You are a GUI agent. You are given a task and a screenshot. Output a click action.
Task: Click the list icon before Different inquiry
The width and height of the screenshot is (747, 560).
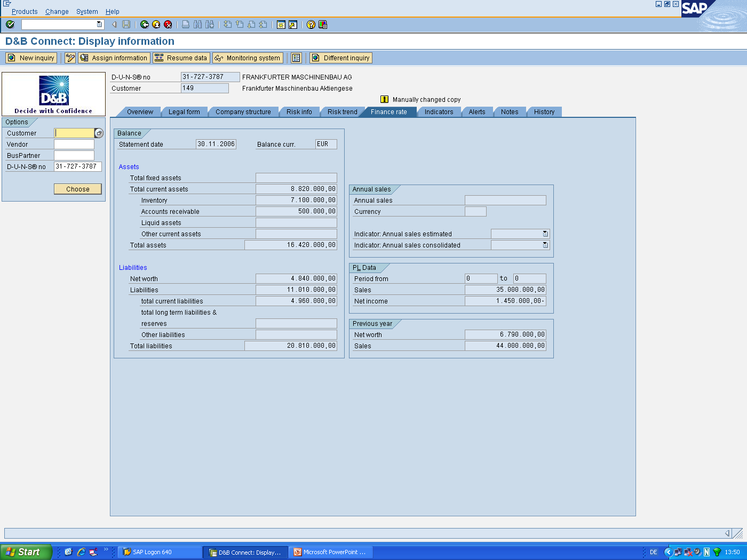[x=297, y=58]
